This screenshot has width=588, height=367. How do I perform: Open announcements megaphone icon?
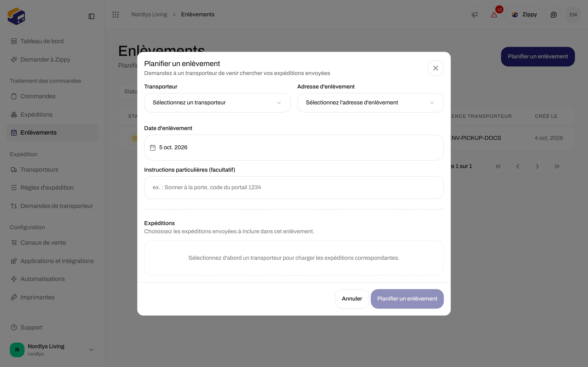click(x=474, y=14)
